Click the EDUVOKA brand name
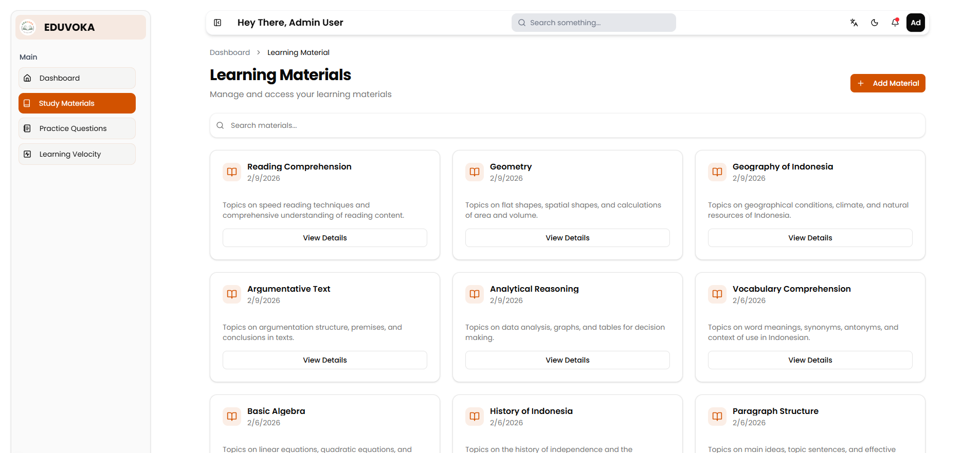 click(69, 27)
